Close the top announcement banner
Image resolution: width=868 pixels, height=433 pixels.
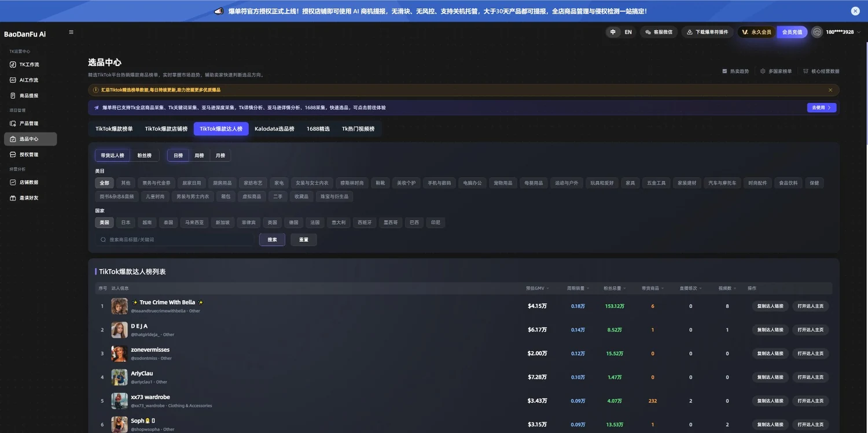coord(855,11)
